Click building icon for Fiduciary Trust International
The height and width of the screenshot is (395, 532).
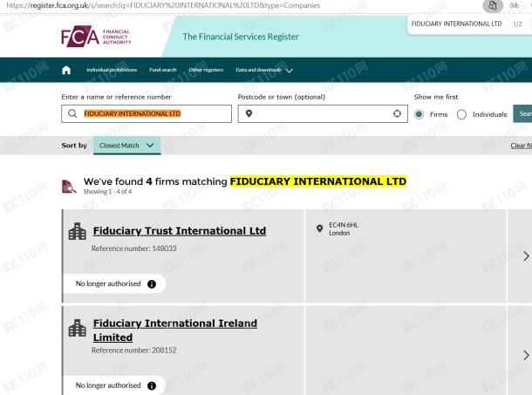78,231
